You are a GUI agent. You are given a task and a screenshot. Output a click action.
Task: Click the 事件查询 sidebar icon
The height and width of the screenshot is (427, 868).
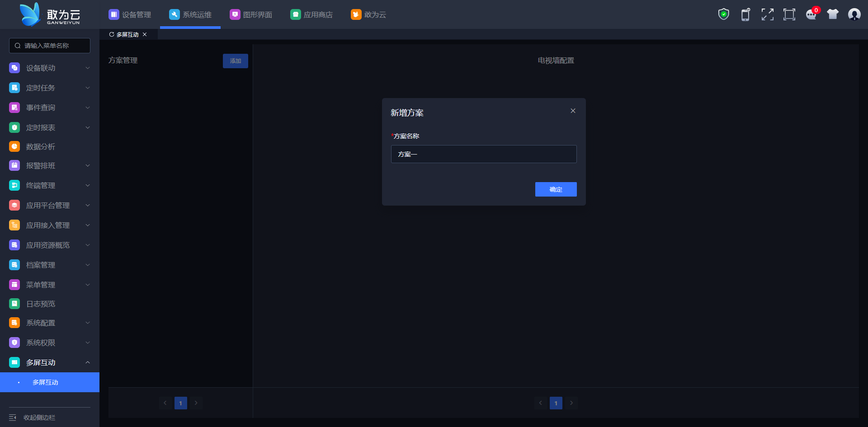click(14, 108)
